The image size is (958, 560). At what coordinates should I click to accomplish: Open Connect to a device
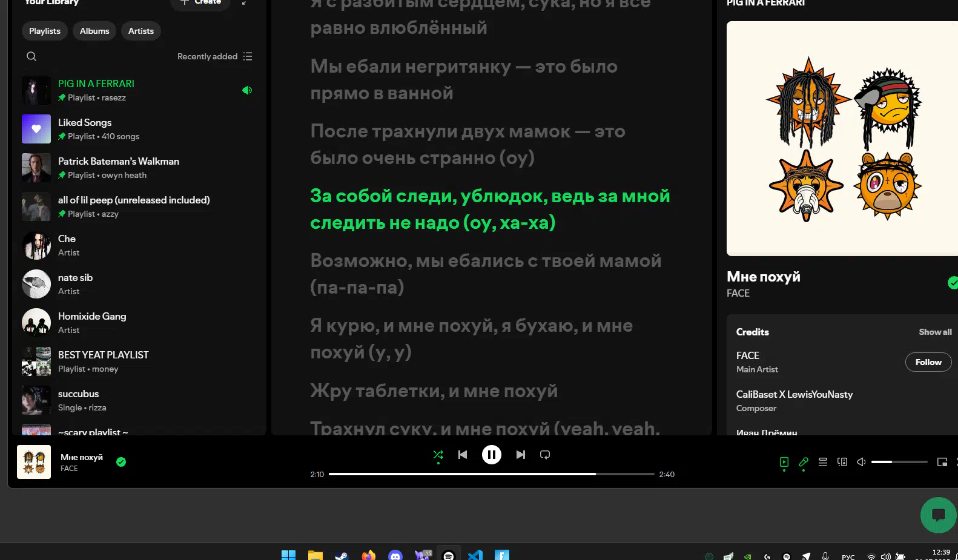click(842, 462)
